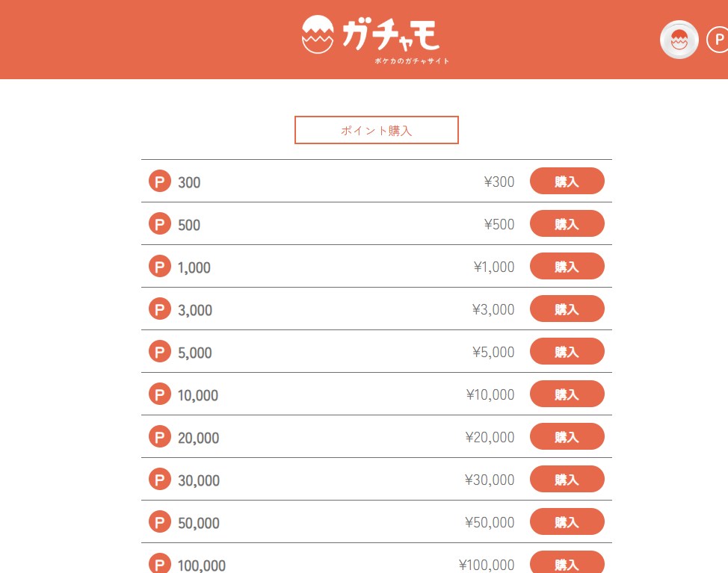Purchase the 3,000 point pack
Screen dimensions: 728x573
pyautogui.click(x=567, y=309)
